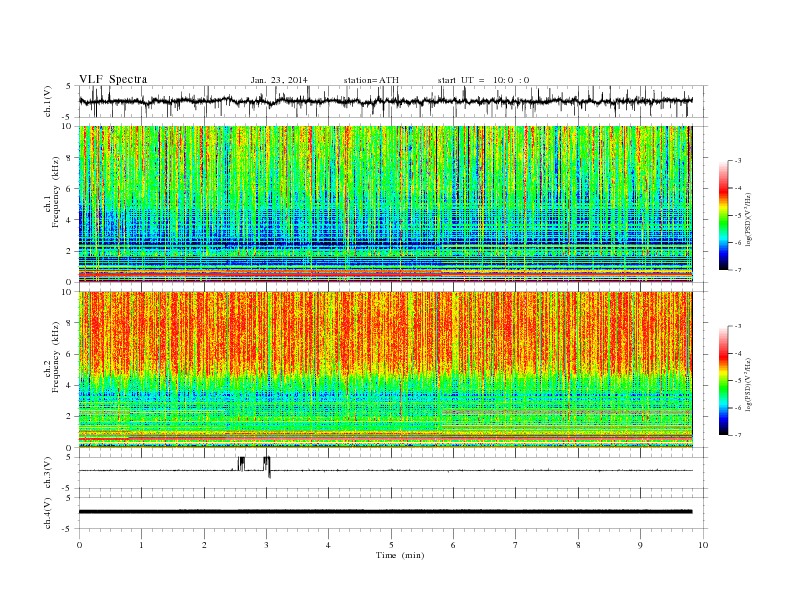Click the "10" tick on the time axis

[703, 545]
